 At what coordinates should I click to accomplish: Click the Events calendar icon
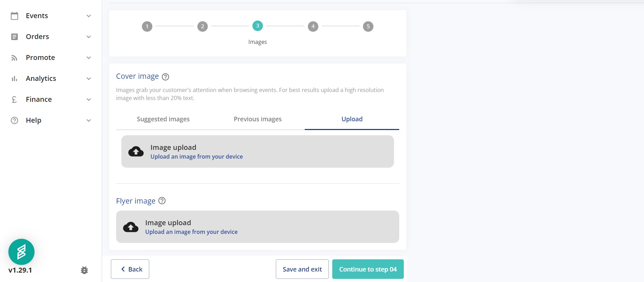(14, 16)
